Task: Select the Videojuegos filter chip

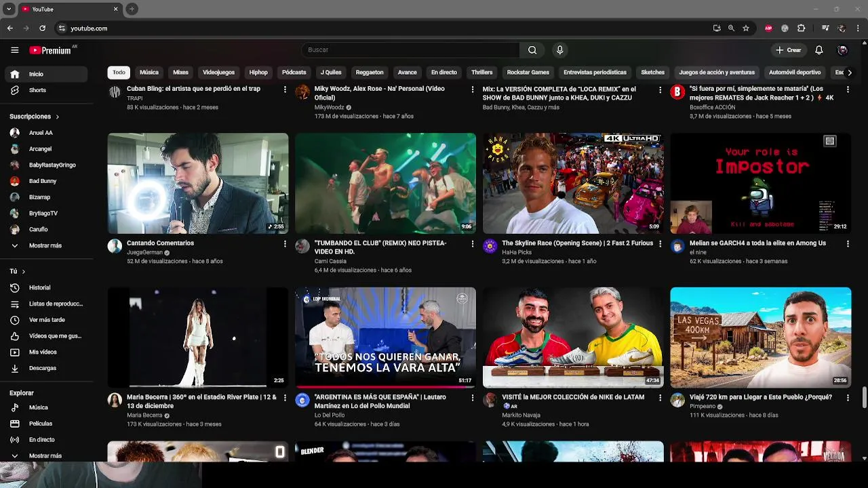Action: [x=218, y=73]
